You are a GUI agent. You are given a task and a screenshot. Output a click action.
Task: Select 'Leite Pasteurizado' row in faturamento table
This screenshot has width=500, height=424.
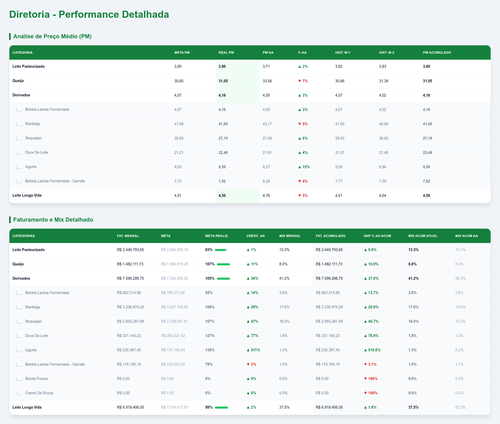coord(250,250)
